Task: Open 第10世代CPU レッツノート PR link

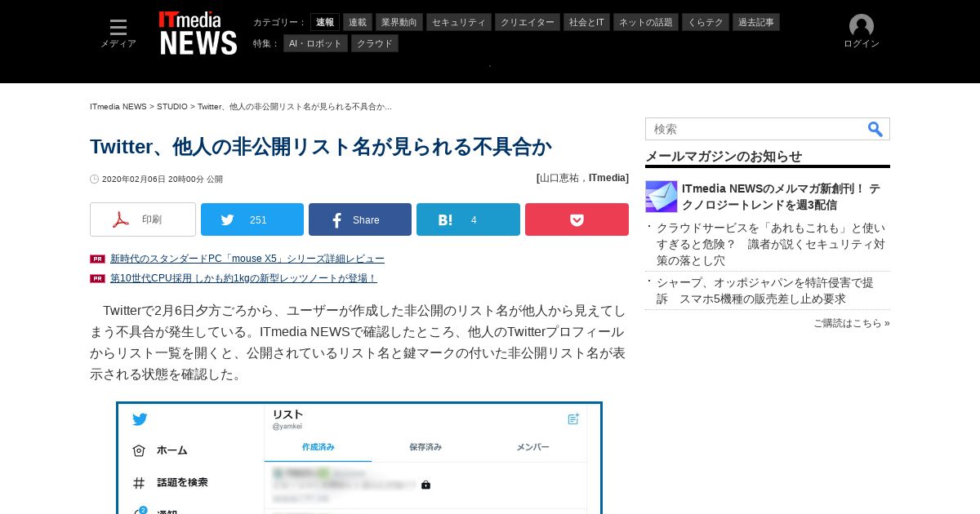Action: point(243,278)
